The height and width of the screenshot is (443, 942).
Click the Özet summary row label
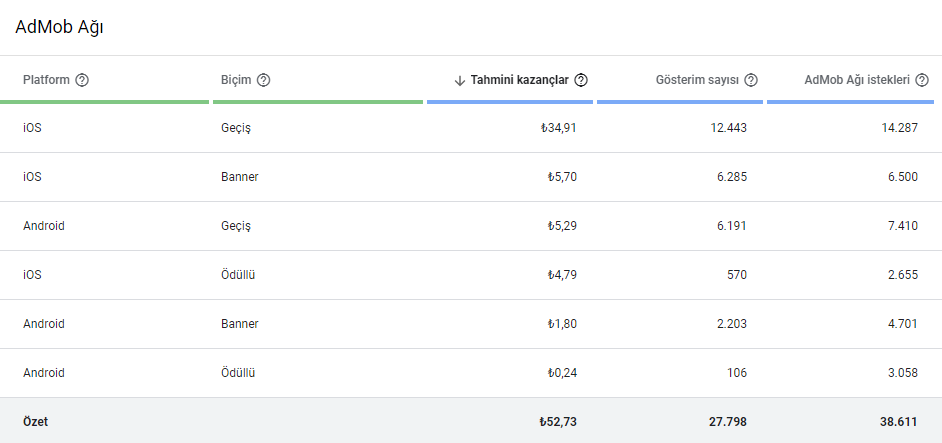coord(35,422)
